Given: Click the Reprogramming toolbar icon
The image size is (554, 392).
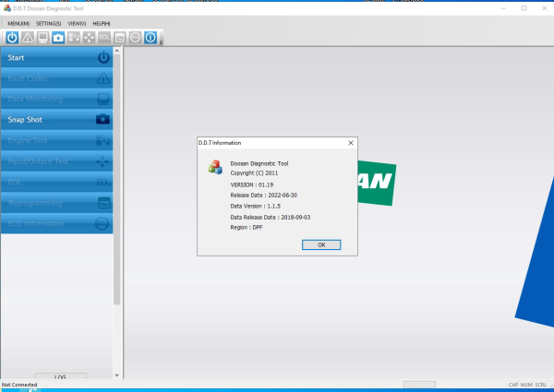Looking at the screenshot, I should click(x=120, y=38).
